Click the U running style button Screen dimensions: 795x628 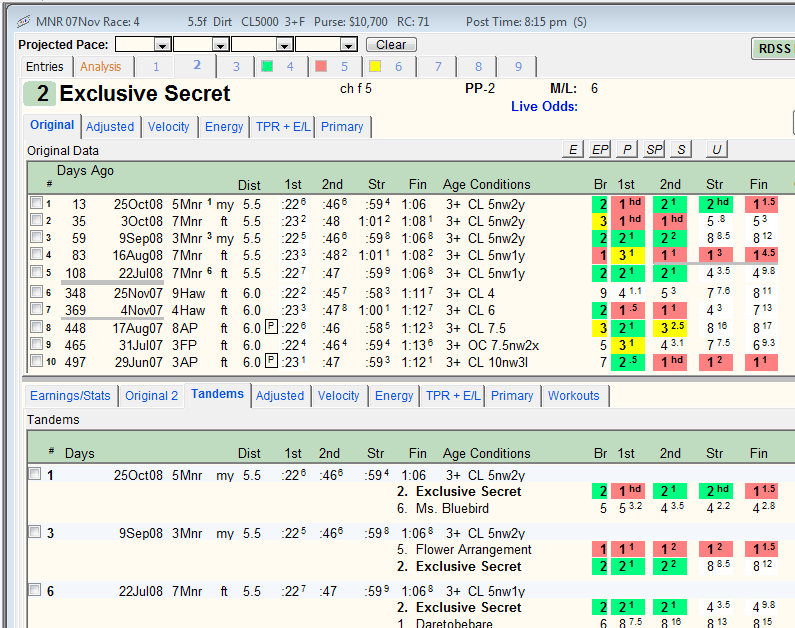[x=716, y=150]
